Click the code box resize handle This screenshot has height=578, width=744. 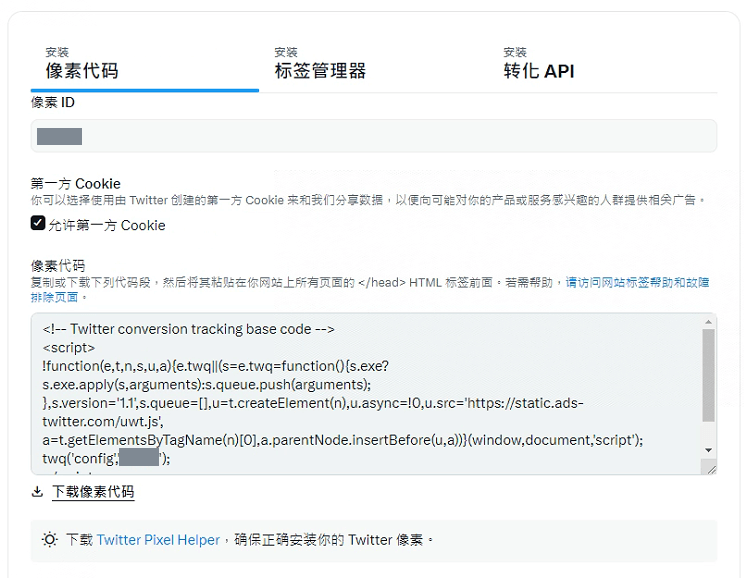click(711, 469)
